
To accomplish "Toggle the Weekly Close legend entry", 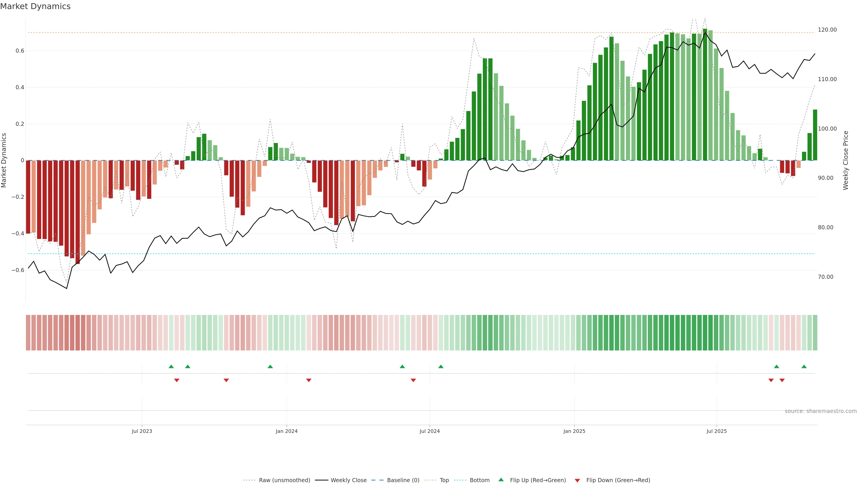I will [348, 480].
